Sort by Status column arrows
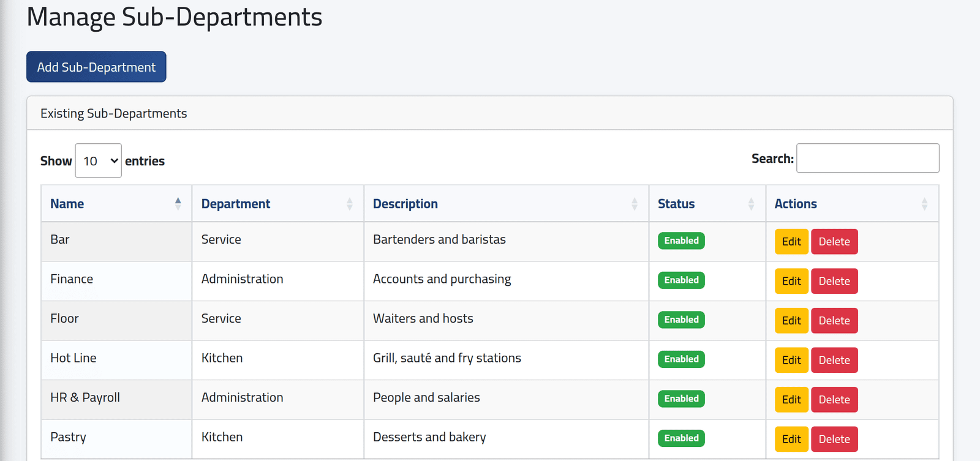This screenshot has width=980, height=461. click(x=752, y=204)
